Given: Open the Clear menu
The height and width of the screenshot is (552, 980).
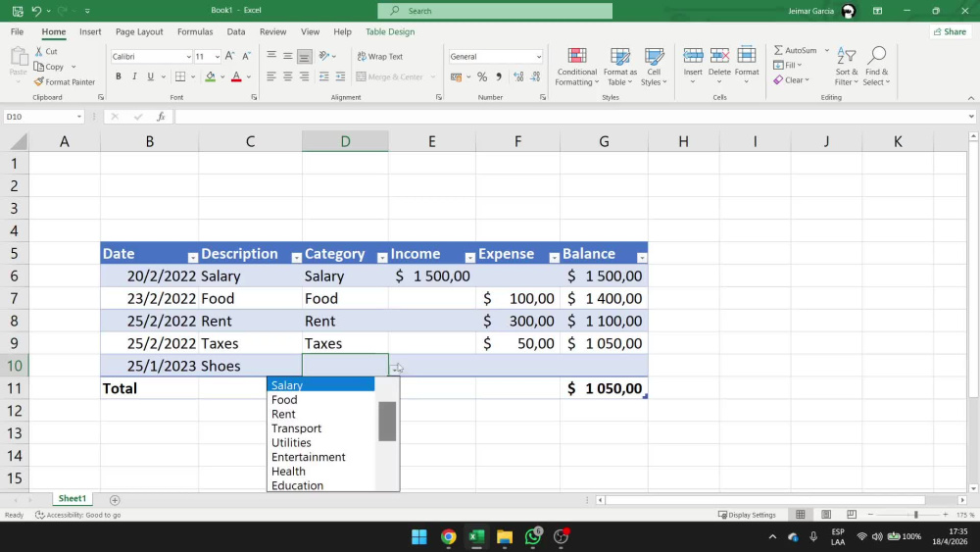Looking at the screenshot, I should tap(791, 80).
